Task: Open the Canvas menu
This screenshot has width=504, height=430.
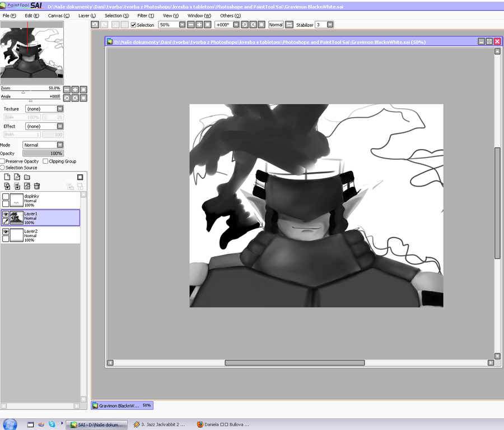Action: pos(58,16)
